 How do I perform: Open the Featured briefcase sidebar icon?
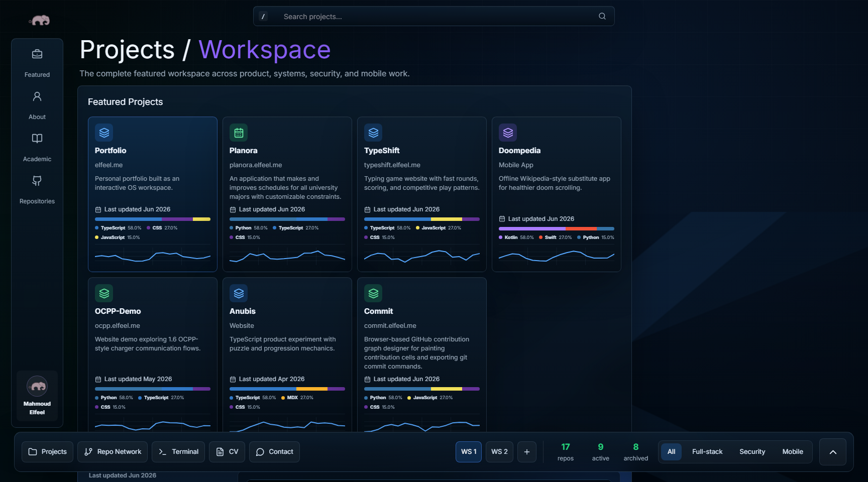tap(37, 54)
